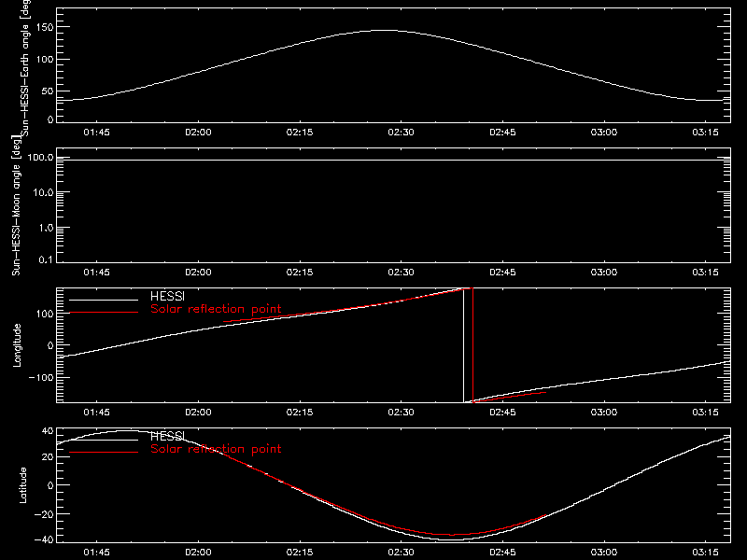This screenshot has width=747, height=560.
Task: Click 02:30 time label under Earth angle plot
Action: point(402,133)
